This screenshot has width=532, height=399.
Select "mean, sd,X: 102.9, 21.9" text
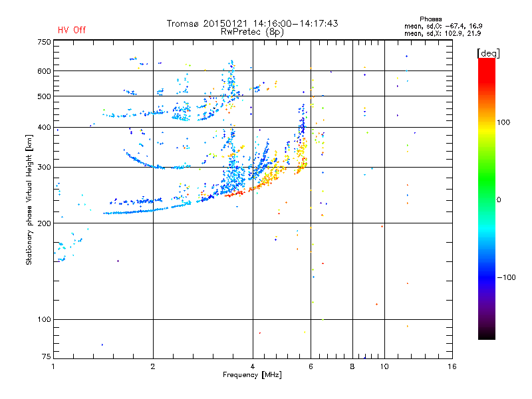(x=442, y=33)
